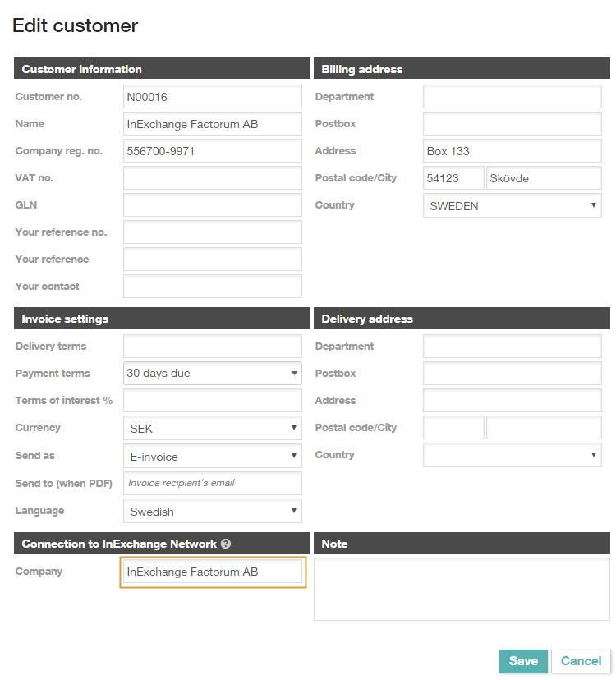The image size is (616, 680).
Task: Click the GLN input field
Action: coord(213,205)
